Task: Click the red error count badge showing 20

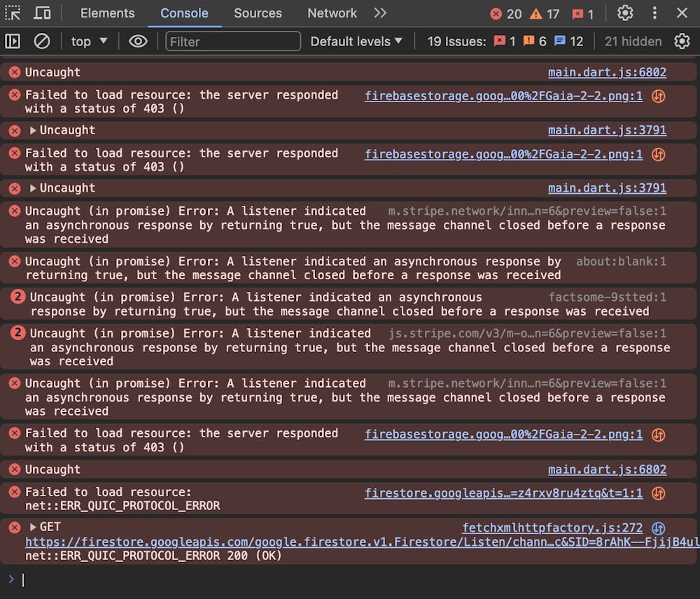Action: coord(506,13)
